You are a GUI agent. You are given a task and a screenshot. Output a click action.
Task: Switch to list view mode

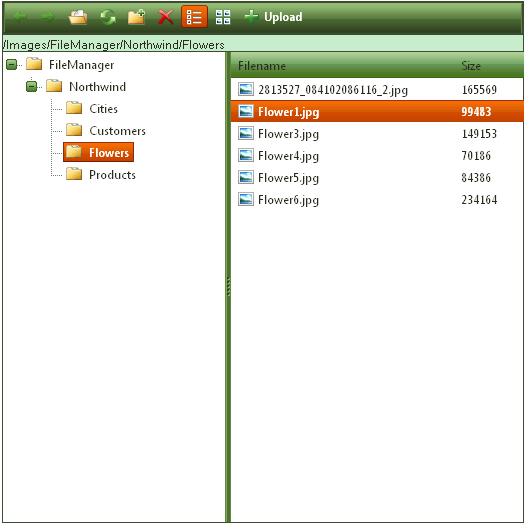[194, 17]
